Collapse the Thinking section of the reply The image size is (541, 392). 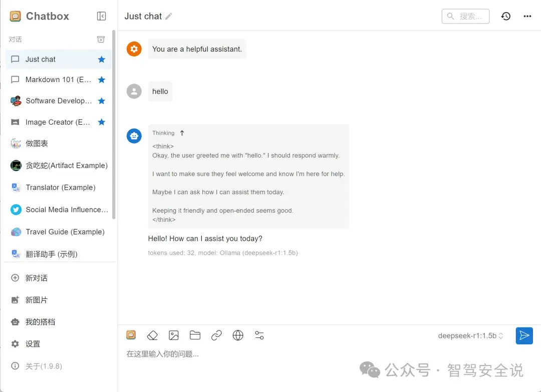click(181, 133)
